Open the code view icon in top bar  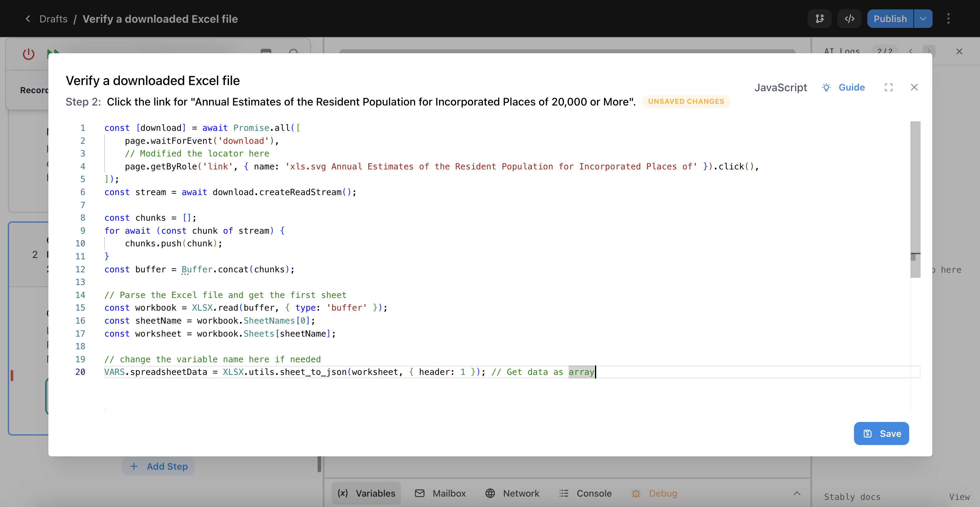[849, 19]
